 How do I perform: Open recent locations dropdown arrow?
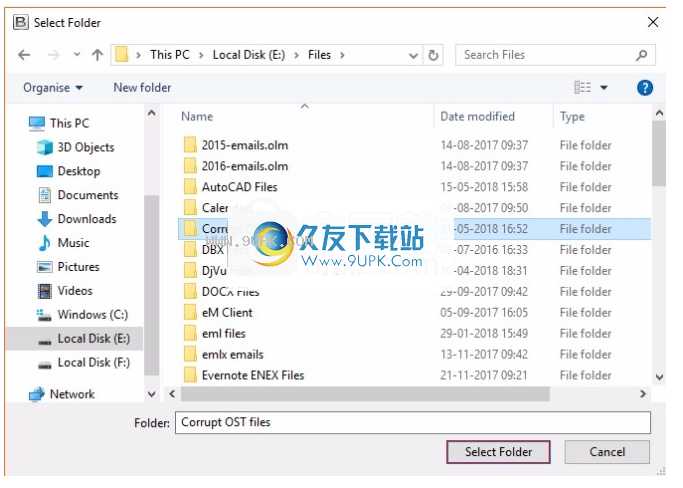pos(77,55)
